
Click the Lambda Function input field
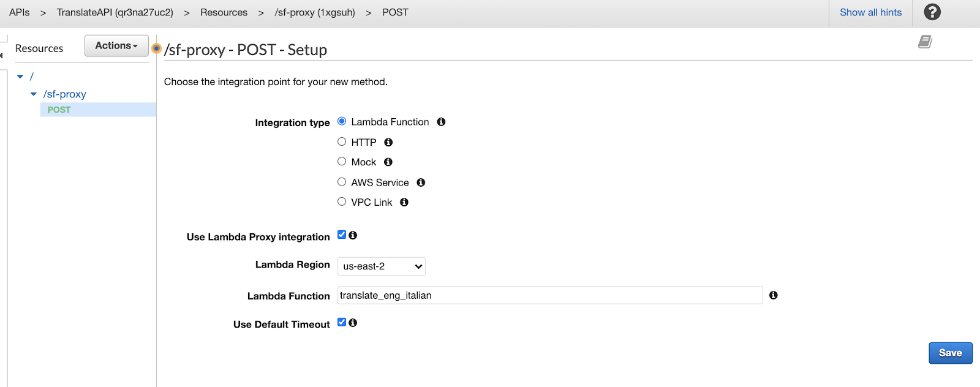(549, 295)
